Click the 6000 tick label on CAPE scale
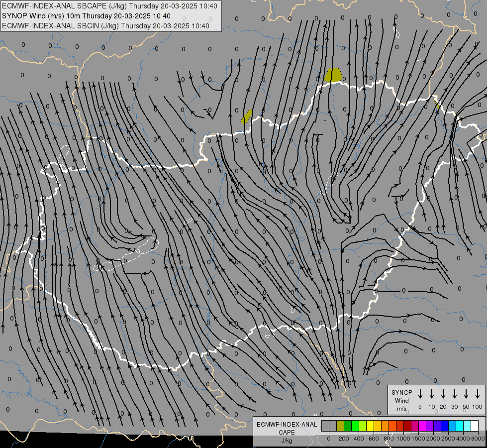 (478, 439)
